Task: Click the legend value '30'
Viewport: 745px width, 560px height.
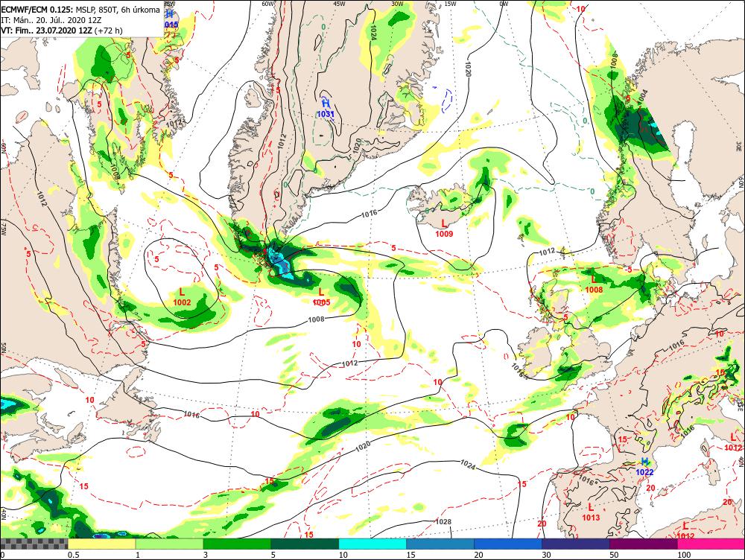Action: (x=546, y=555)
